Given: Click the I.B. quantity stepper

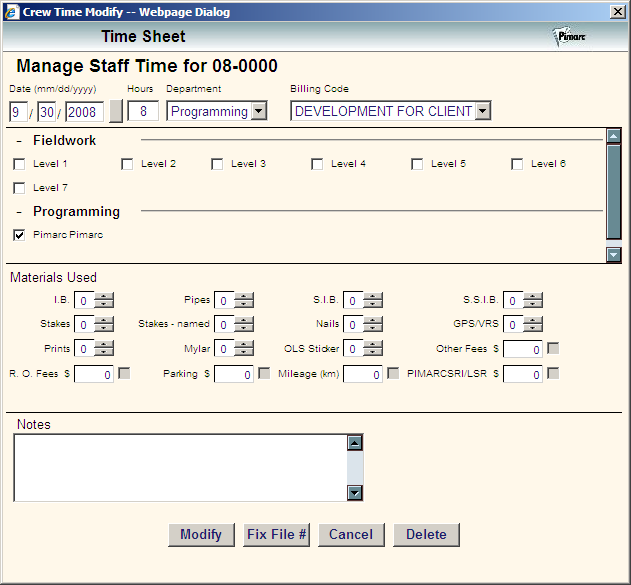Looking at the screenshot, I should (x=104, y=300).
